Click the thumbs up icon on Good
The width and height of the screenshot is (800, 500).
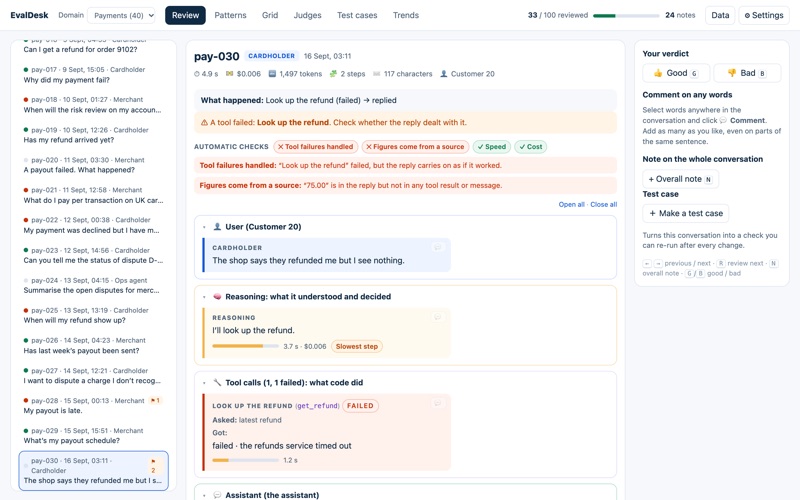pos(658,73)
